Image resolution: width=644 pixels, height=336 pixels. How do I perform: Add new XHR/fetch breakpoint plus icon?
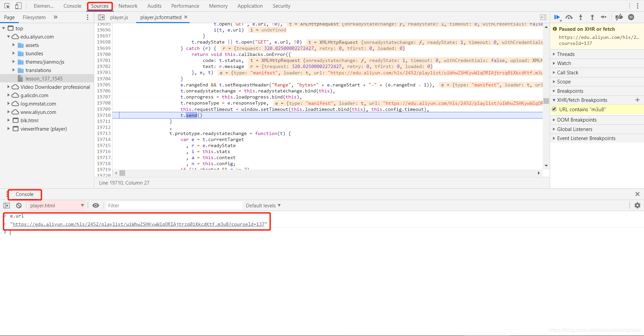point(637,100)
